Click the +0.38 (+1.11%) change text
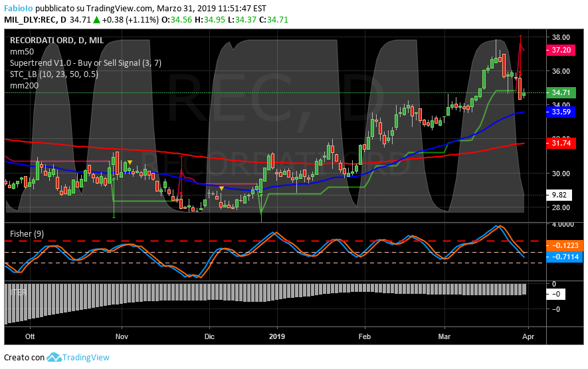588x369 pixels. point(130,19)
